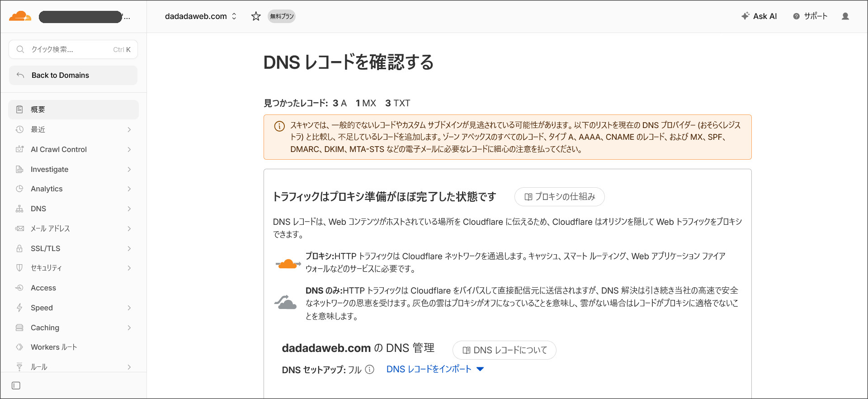
Task: Open the 最近 sidebar item
Action: pyautogui.click(x=73, y=129)
